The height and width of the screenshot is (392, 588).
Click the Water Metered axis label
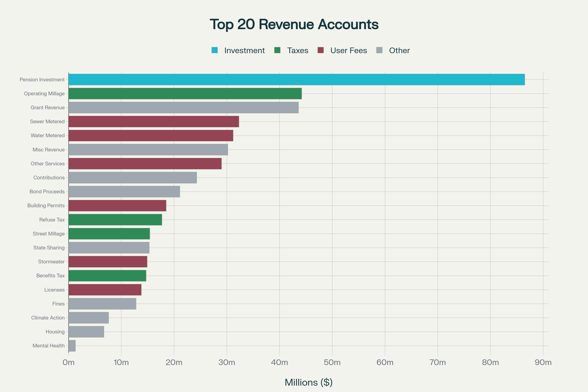48,135
